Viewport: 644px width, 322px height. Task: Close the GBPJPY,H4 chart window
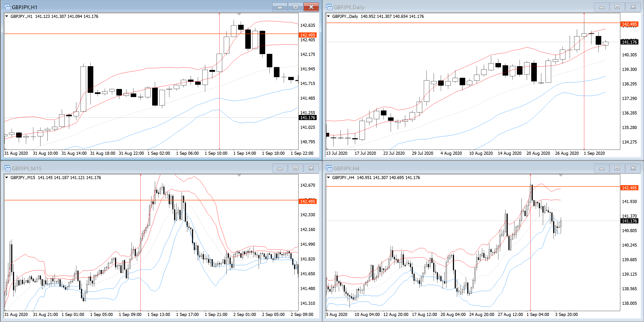tap(633, 168)
